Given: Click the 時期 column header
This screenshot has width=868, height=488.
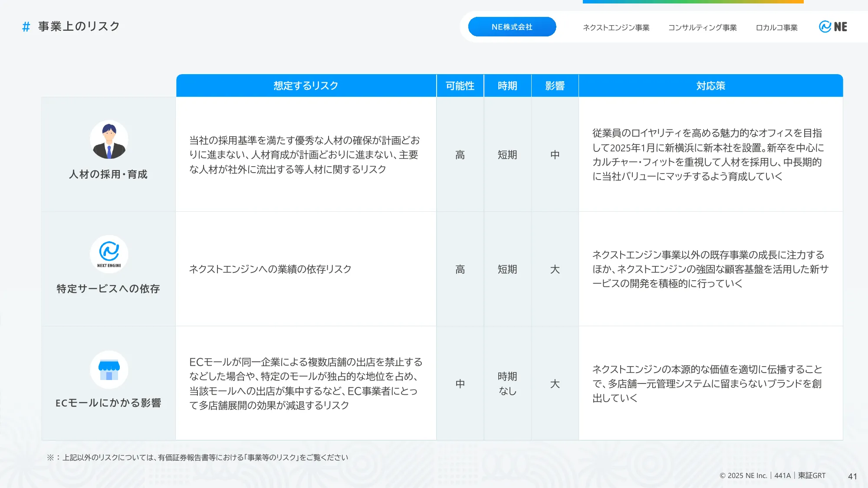Looking at the screenshot, I should (507, 86).
